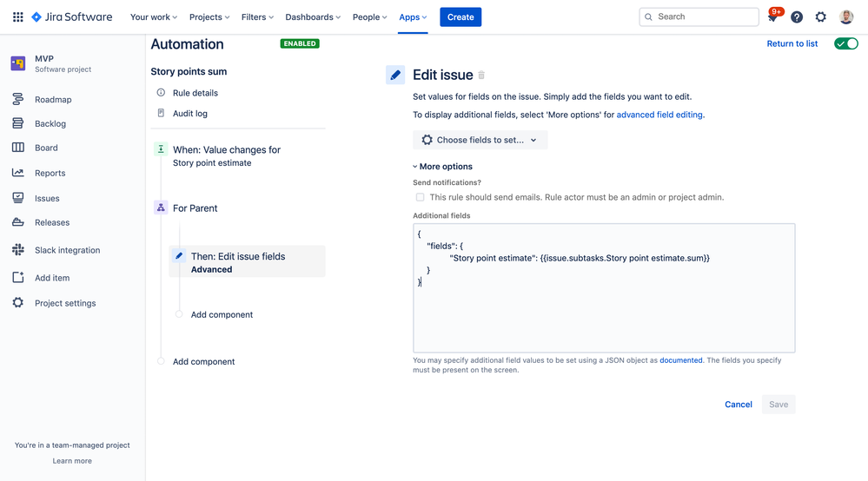Click the bottom Add component item
Screen dimensions: 868x481
[x=203, y=361]
